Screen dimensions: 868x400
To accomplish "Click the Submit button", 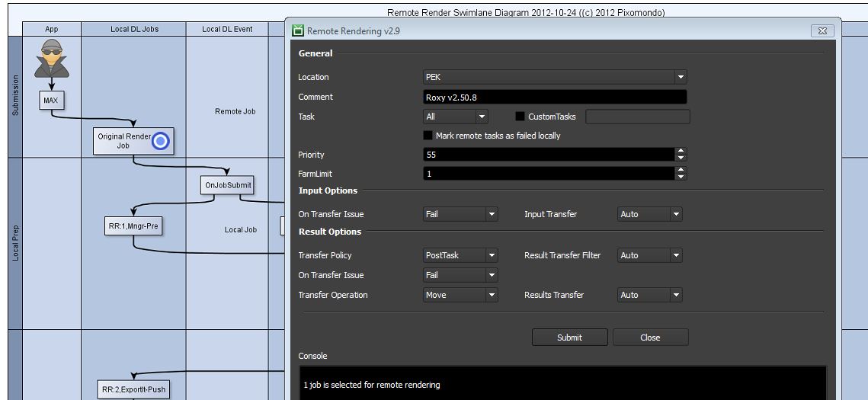I will pyautogui.click(x=569, y=338).
